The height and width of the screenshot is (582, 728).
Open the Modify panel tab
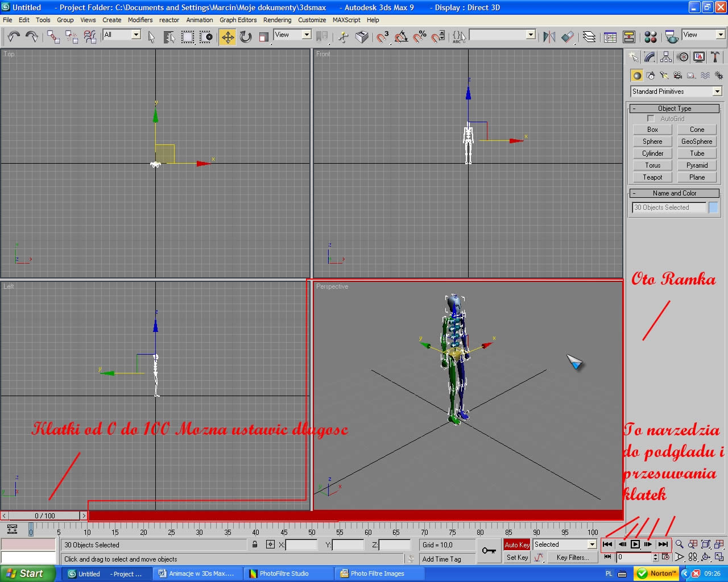650,57
